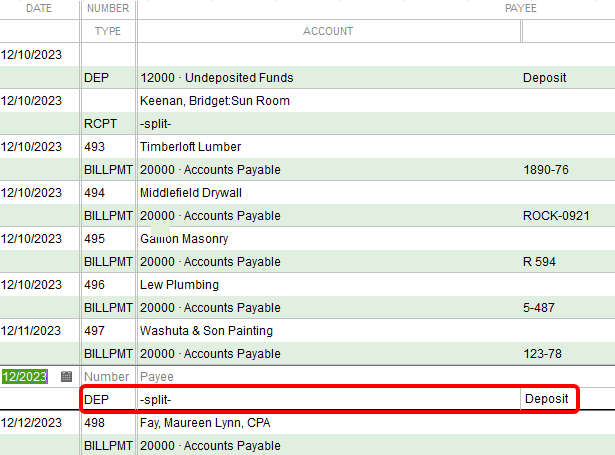Screen dimensions: 615x455
Task: Select the Masonry payee for check 495
Action: (184, 239)
